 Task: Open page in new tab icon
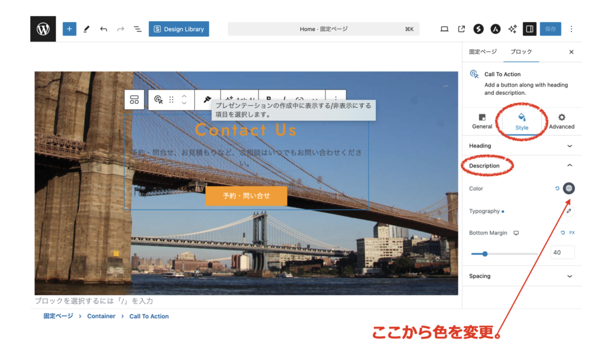pos(461,28)
